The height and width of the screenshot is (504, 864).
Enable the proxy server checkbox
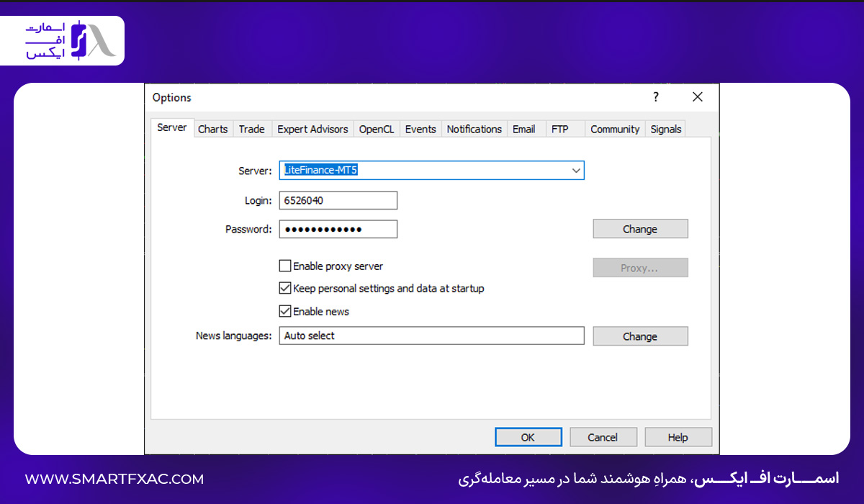285,266
